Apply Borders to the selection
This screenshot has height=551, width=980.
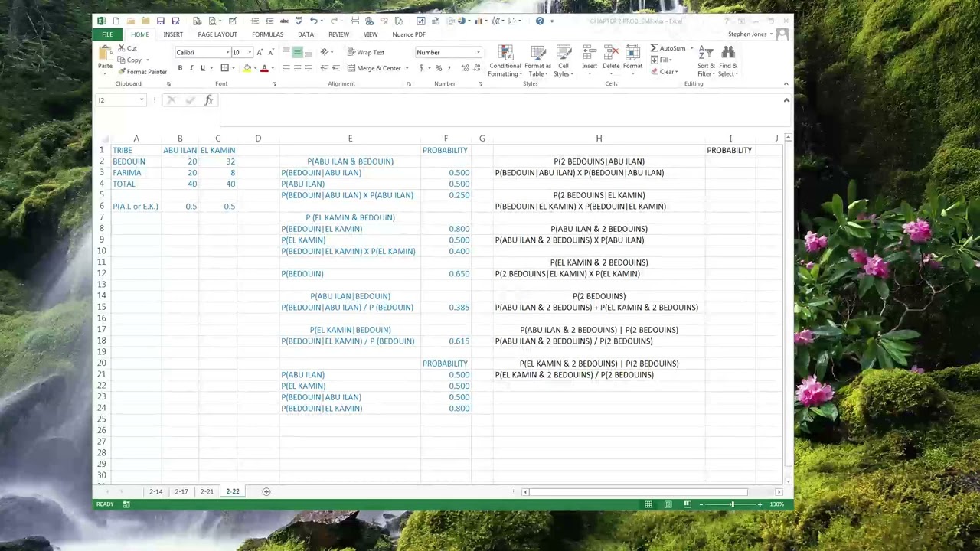pos(225,68)
